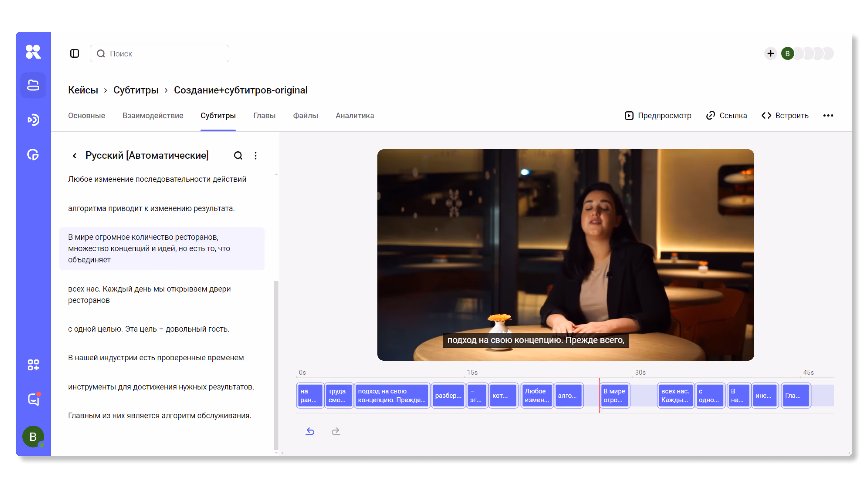Select the 'Любое измен...' timeline segment
The width and height of the screenshot is (868, 488).
click(x=536, y=395)
